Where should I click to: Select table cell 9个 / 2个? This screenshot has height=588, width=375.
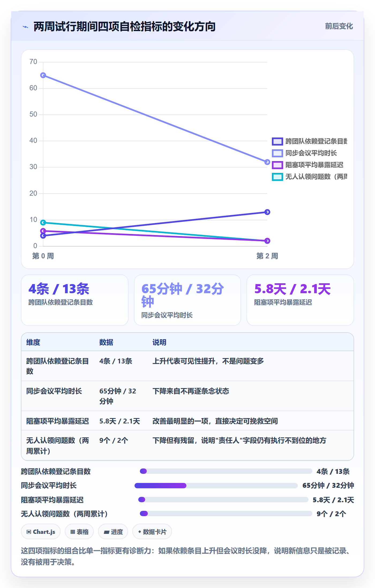coord(114,440)
